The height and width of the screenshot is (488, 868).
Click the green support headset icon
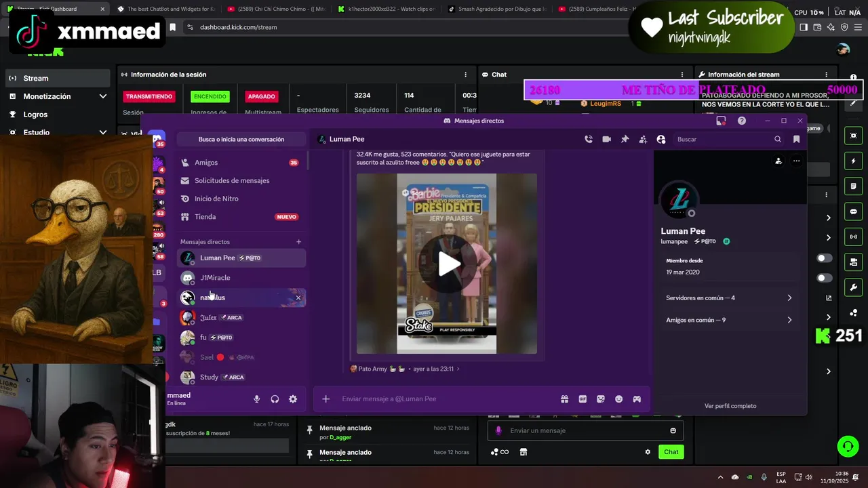(848, 446)
